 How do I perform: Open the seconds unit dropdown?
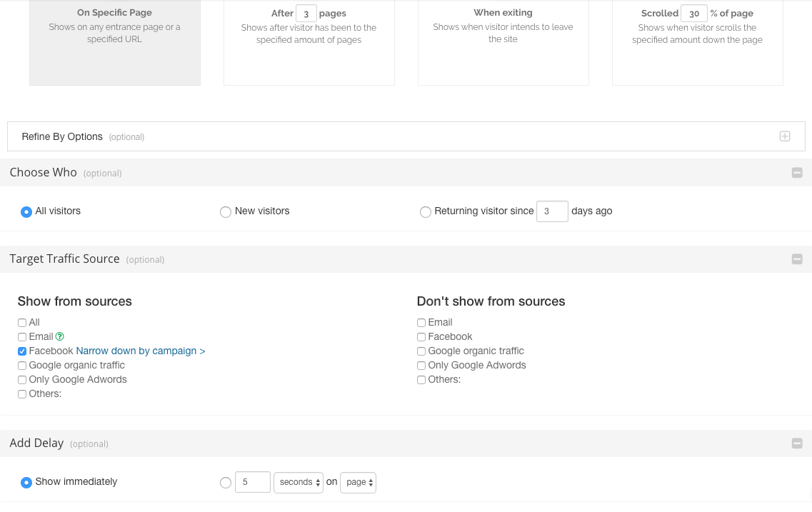299,483
